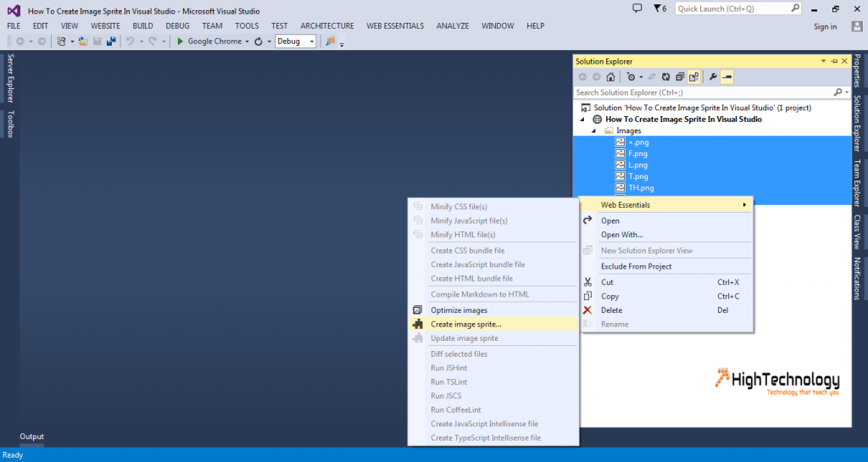Open the Output panel tab
The image size is (868, 462).
(x=31, y=437)
